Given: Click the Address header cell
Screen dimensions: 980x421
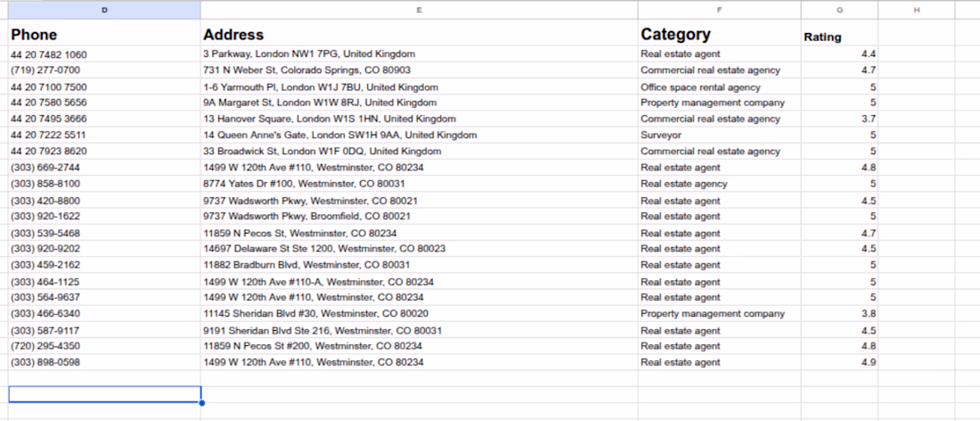Looking at the screenshot, I should 420,33.
